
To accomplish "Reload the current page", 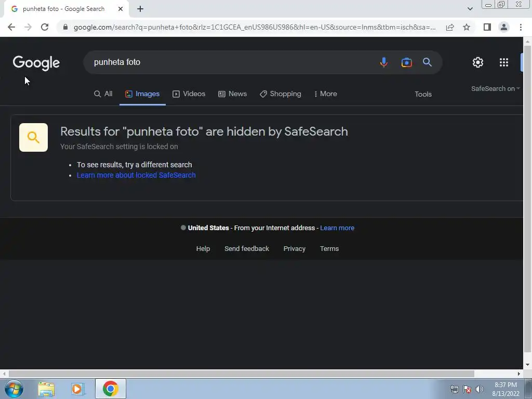I will coord(45,27).
